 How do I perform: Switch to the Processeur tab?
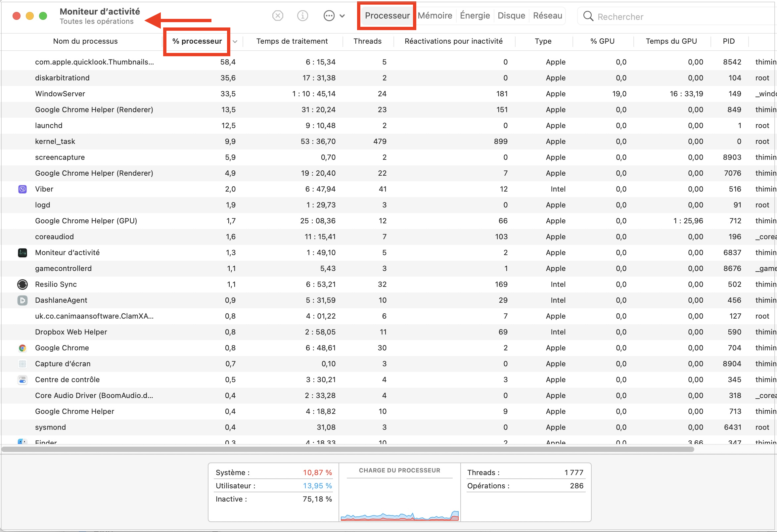tap(387, 16)
